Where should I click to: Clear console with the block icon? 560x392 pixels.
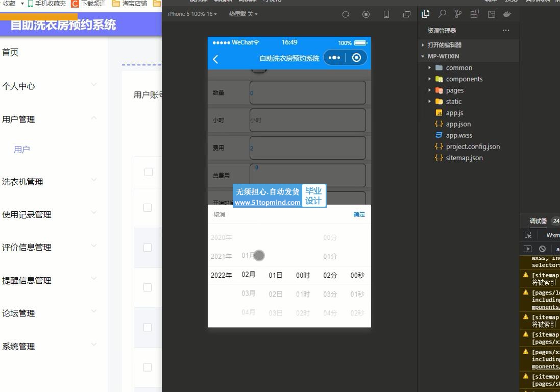tap(542, 249)
